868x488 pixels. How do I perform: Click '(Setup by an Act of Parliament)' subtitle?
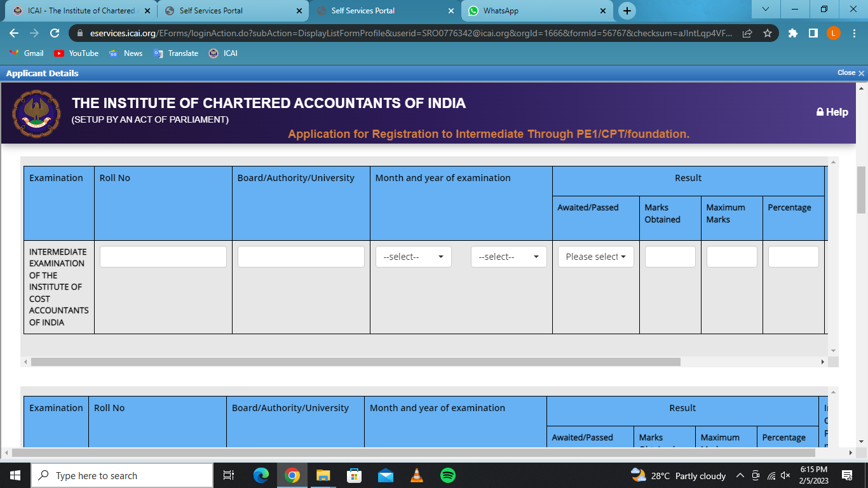(x=150, y=119)
